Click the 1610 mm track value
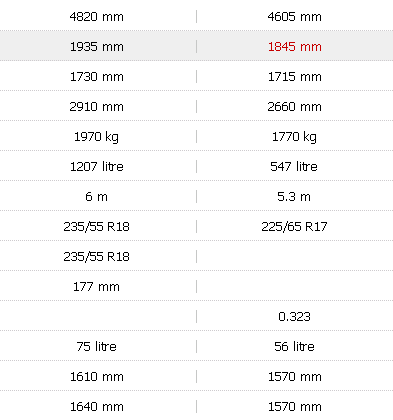The image size is (393, 420). coord(96,377)
